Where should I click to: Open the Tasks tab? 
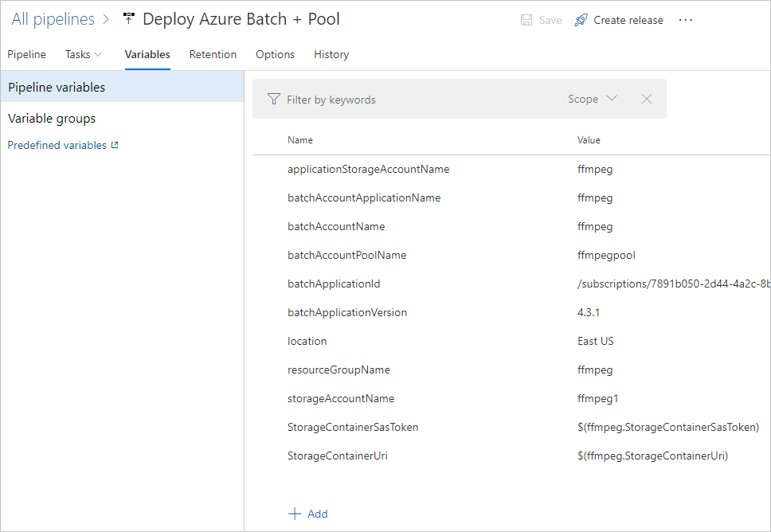78,55
